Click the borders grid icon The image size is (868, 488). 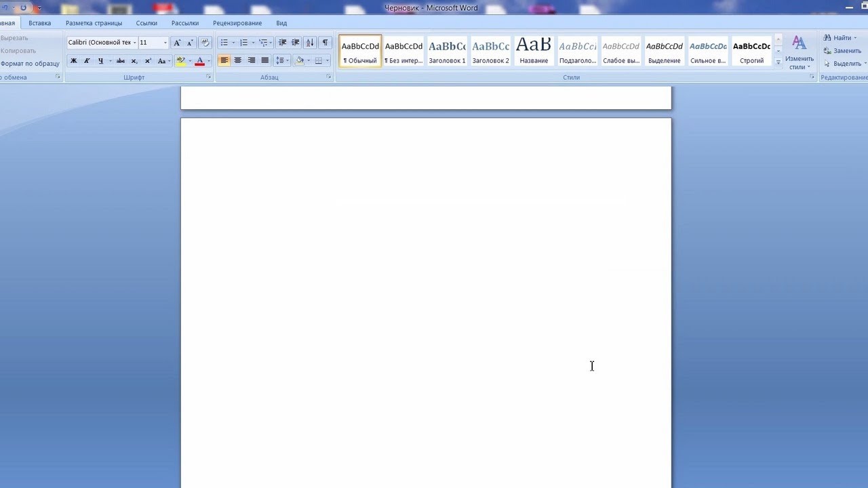click(x=318, y=60)
